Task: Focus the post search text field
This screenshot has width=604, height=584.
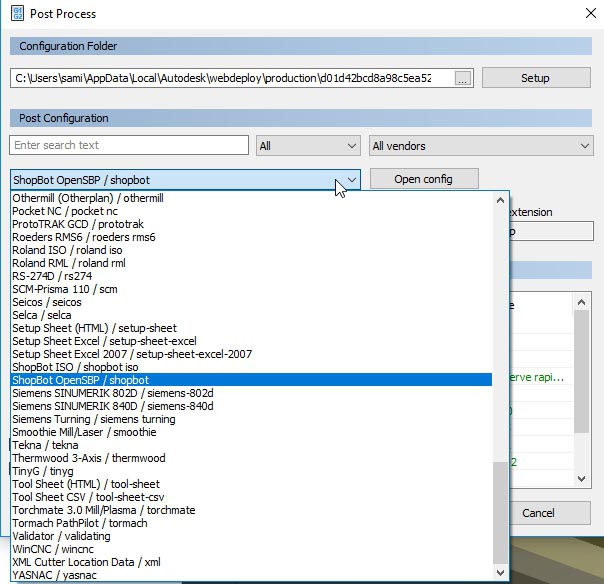Action: click(129, 145)
